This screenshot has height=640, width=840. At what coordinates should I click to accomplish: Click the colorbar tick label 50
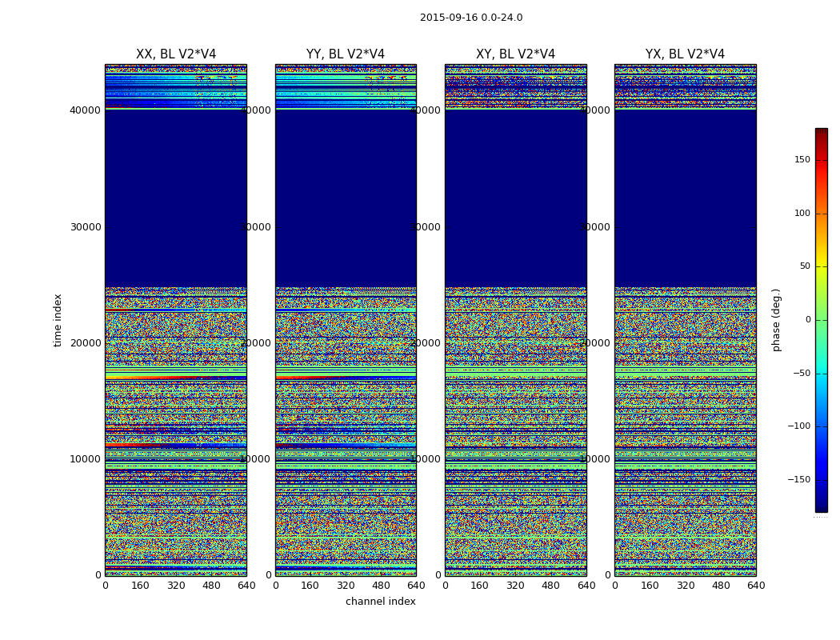click(x=805, y=266)
